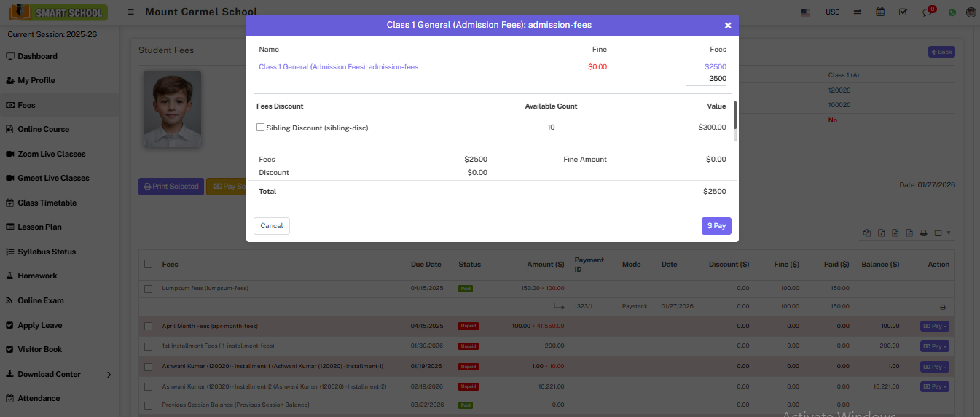
Task: Export fees table as PDF
Action: (x=909, y=233)
